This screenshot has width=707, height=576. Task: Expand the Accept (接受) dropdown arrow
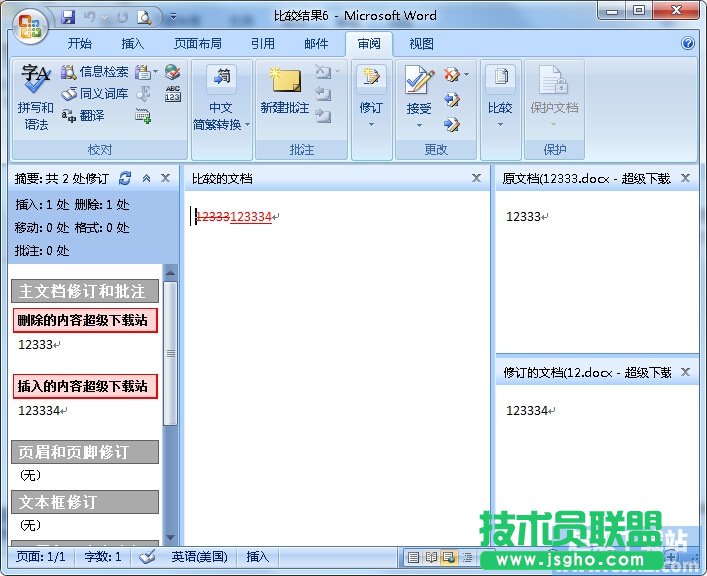(419, 125)
